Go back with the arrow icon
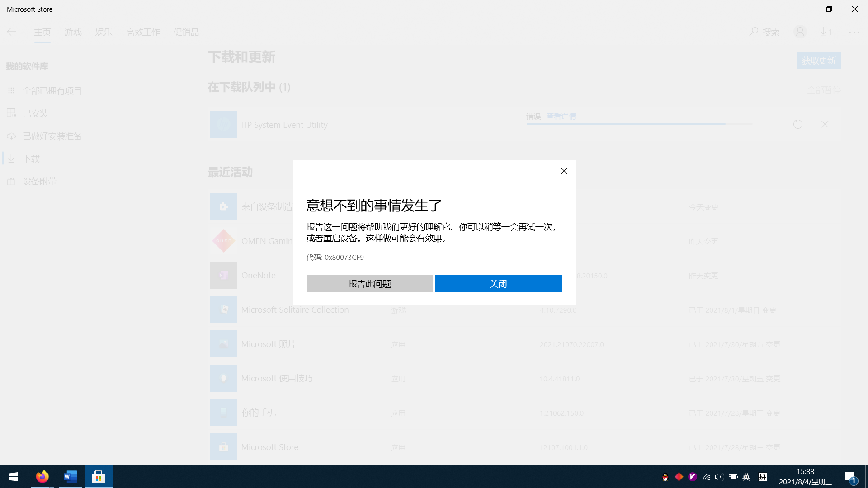The height and width of the screenshot is (488, 868). 12,32
